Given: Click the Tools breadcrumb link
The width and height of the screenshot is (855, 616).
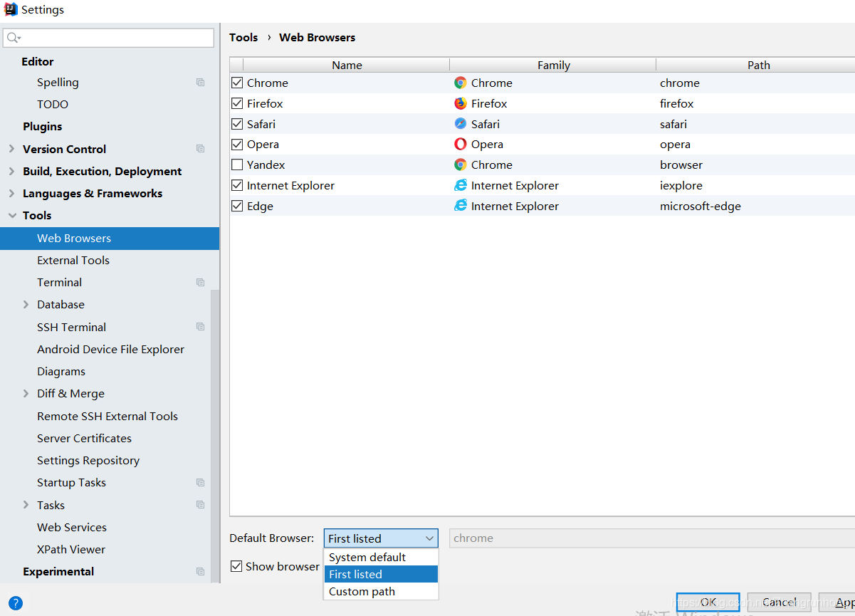Looking at the screenshot, I should click(243, 37).
